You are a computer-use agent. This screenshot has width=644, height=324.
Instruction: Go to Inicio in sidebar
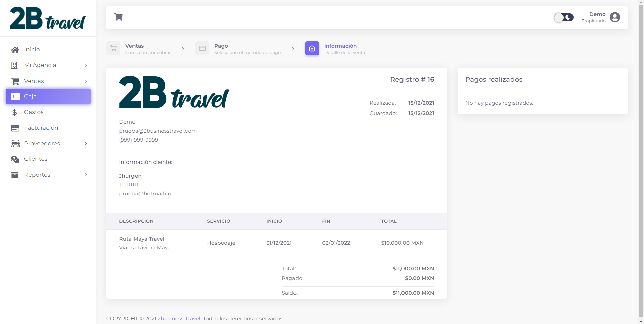48,50
